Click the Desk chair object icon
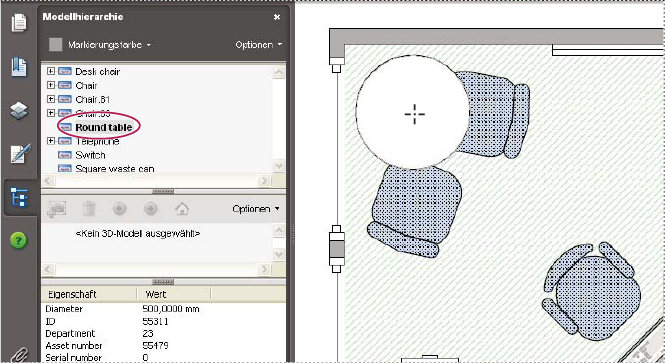Image resolution: width=665 pixels, height=363 pixels. (x=64, y=71)
